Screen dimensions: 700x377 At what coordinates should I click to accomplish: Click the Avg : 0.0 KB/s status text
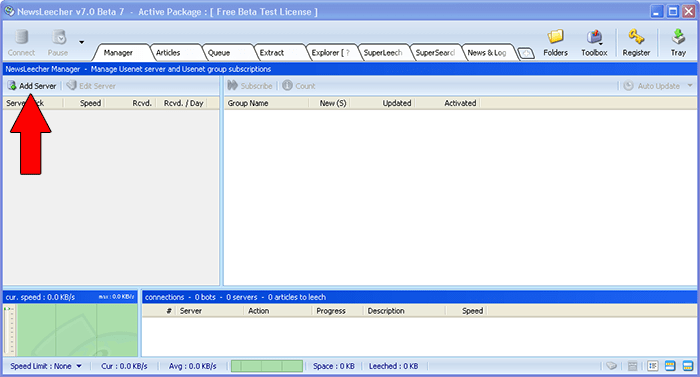[x=192, y=366]
